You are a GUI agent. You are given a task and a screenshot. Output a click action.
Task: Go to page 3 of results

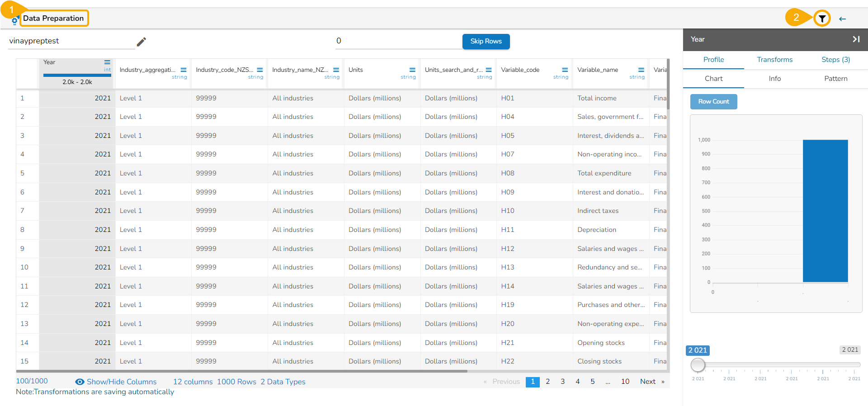[x=562, y=382]
